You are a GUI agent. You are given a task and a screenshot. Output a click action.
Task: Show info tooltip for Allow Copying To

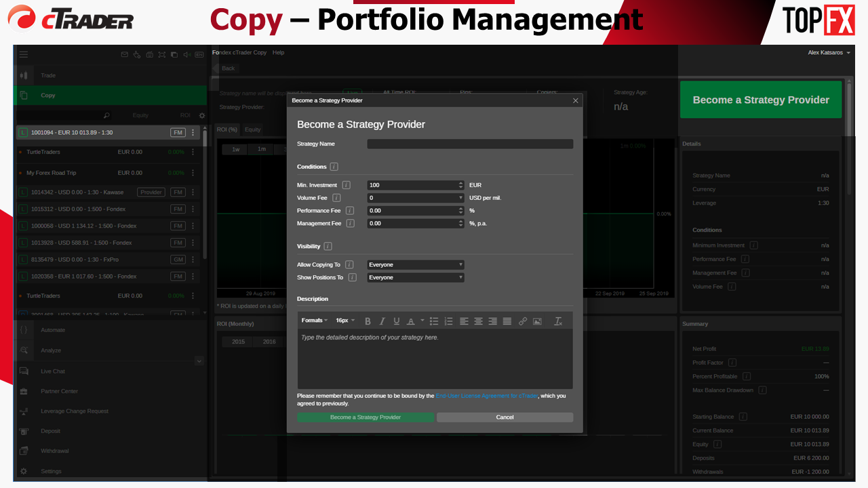coord(349,265)
